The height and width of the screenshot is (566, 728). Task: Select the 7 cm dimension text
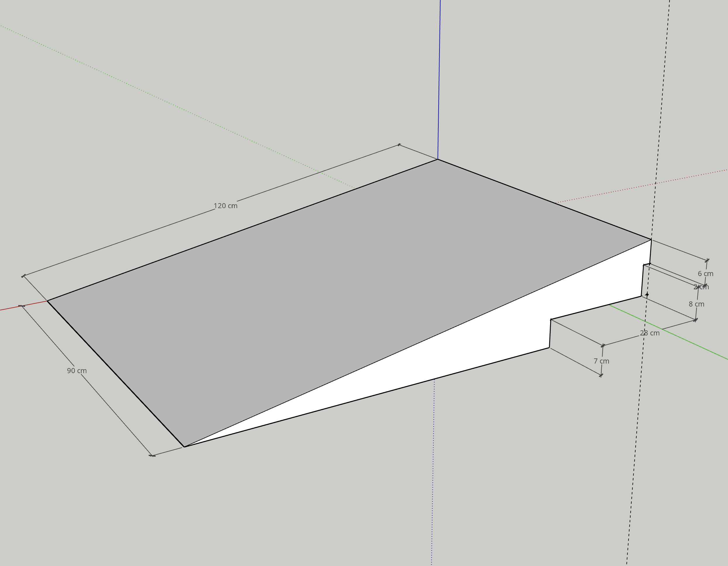[601, 361]
